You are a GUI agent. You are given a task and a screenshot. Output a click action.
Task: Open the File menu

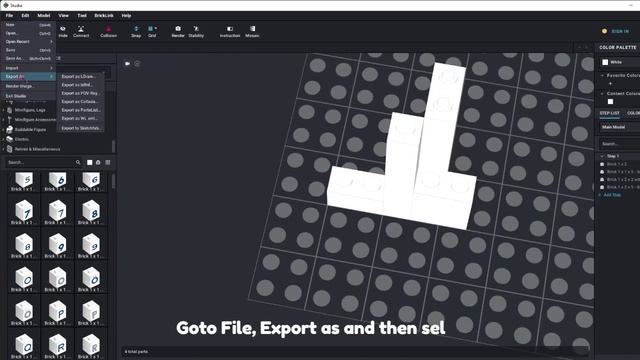coord(9,16)
